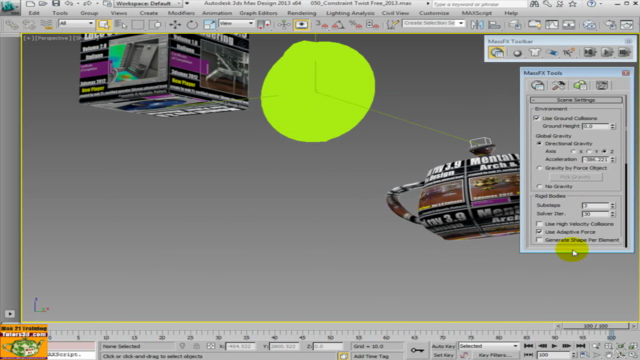Open the Modifiers menu
The width and height of the screenshot is (640, 360).
pyautogui.click(x=181, y=13)
